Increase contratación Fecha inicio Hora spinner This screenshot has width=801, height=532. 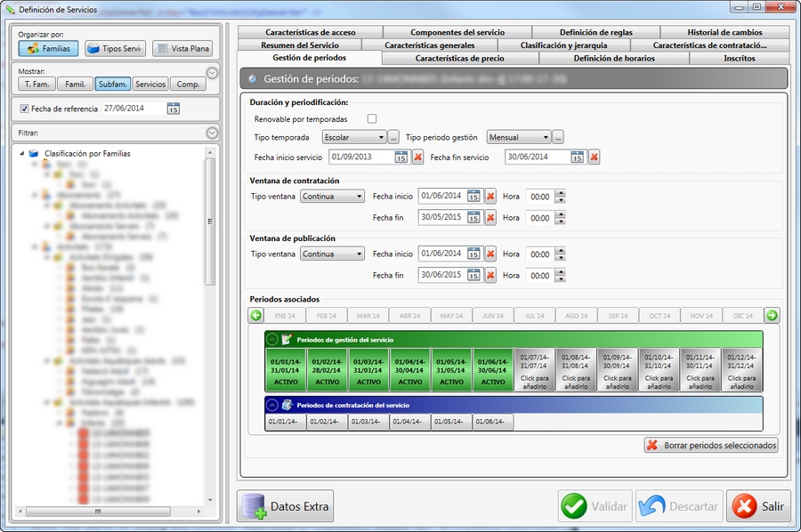[x=561, y=193]
